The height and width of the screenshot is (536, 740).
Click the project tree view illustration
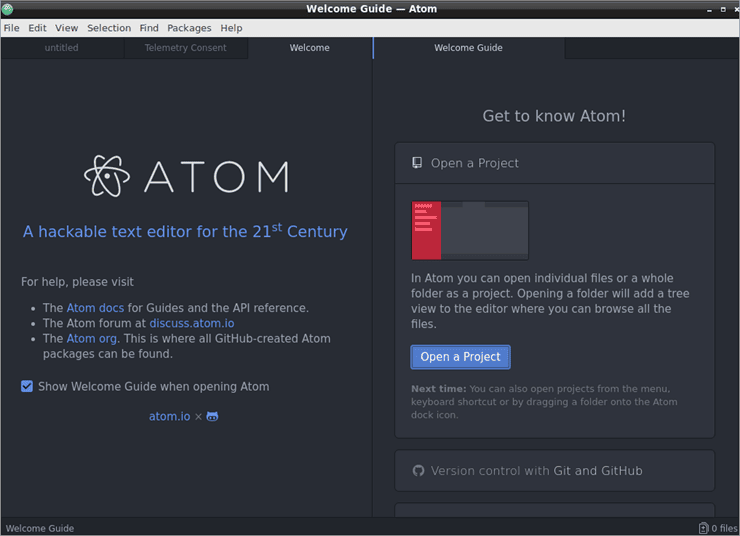(x=470, y=230)
